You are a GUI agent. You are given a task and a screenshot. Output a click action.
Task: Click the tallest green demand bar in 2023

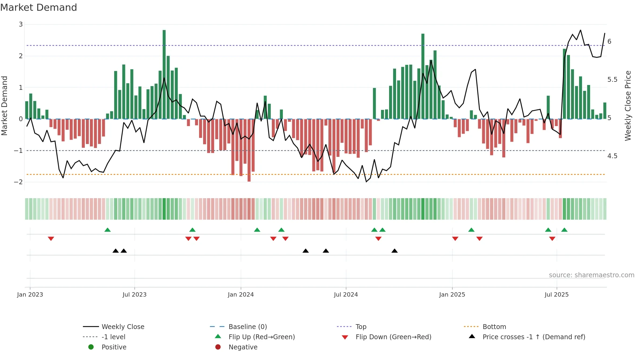pos(164,74)
